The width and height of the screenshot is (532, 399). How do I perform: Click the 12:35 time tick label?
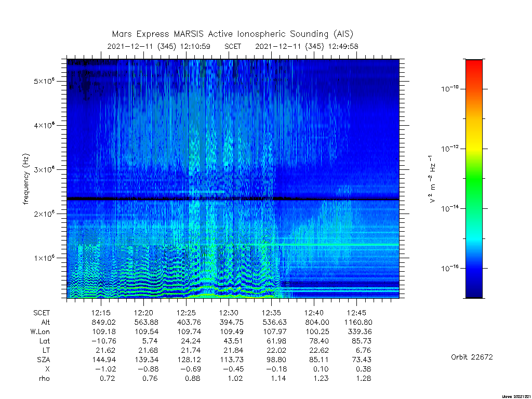(x=271, y=313)
